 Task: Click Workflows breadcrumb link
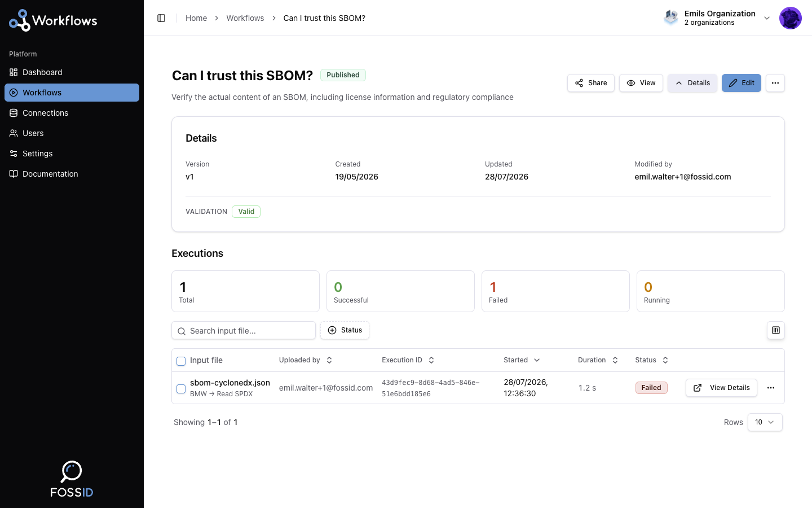pos(245,18)
